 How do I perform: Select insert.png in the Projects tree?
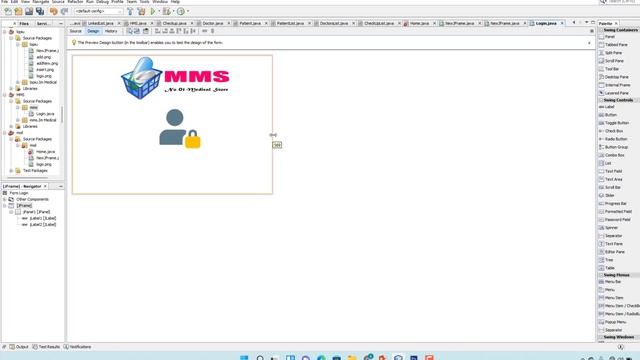click(44, 70)
